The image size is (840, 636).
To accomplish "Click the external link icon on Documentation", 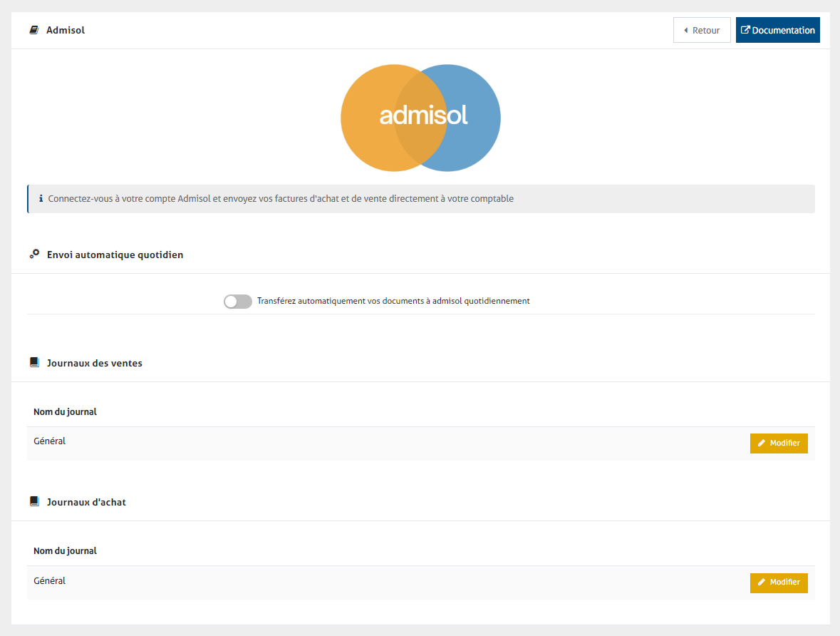I will [745, 30].
